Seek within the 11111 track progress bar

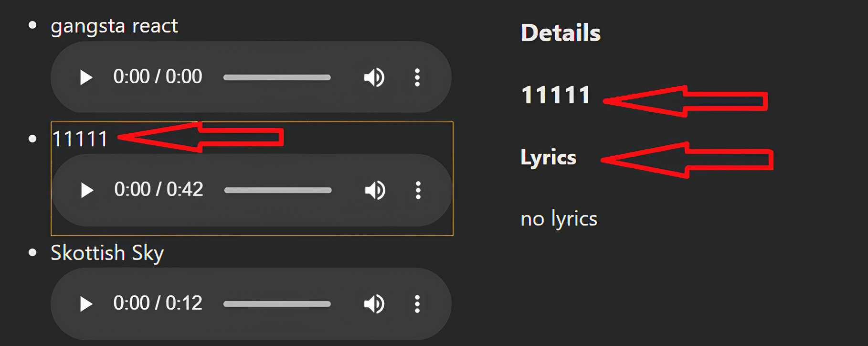[x=278, y=190]
